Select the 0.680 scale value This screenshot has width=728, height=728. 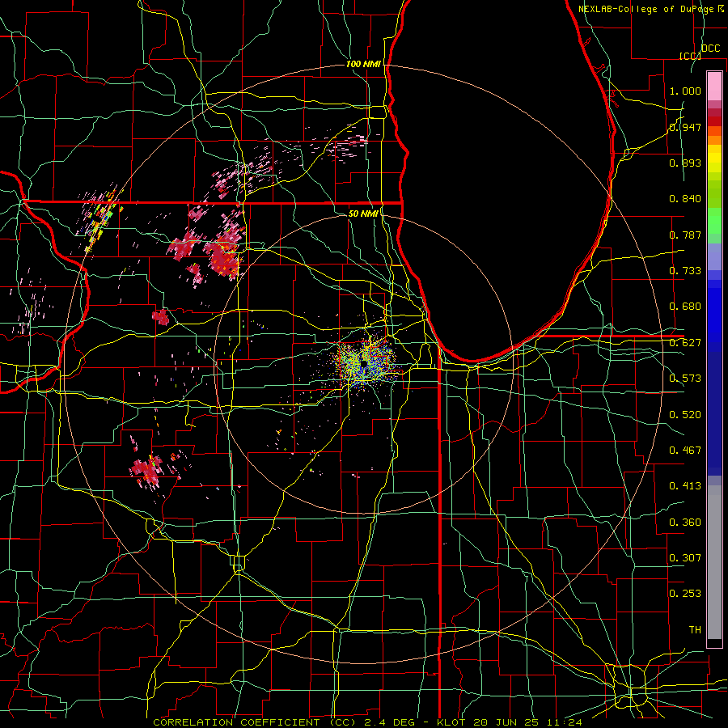click(685, 307)
